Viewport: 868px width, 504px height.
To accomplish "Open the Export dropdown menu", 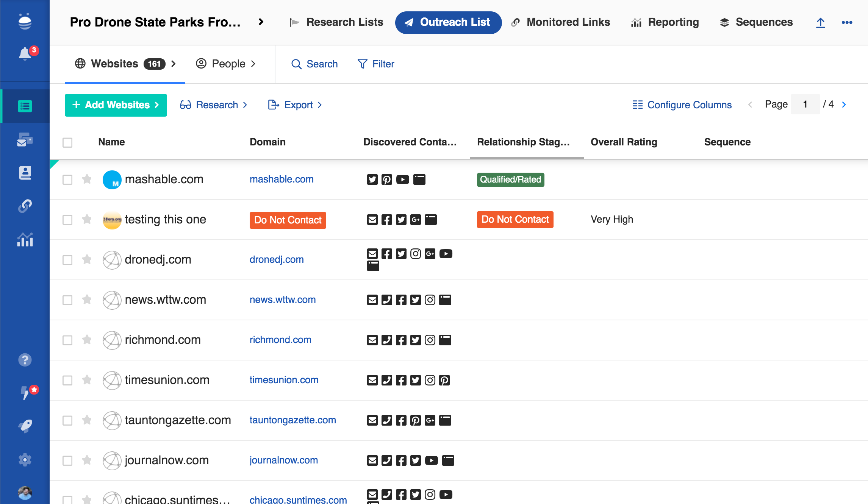I will (x=295, y=105).
